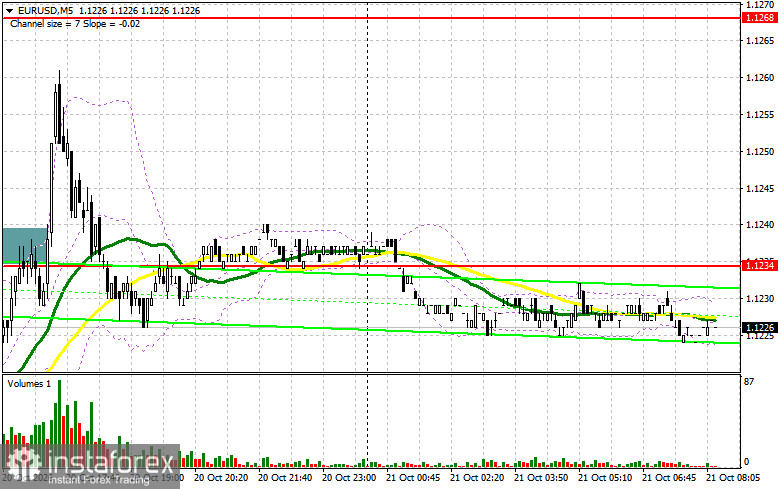
Task: Click the teal shaded rectangle on the chart
Action: [25, 245]
